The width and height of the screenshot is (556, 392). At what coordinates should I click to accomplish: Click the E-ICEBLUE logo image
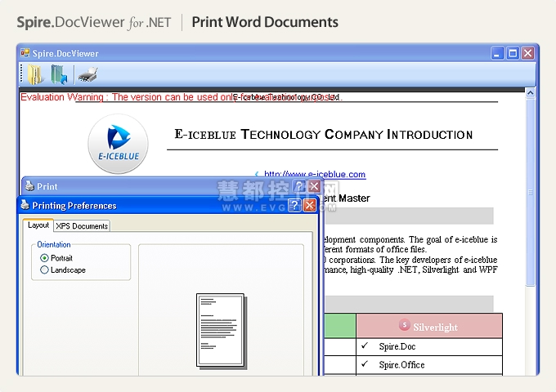[118, 144]
